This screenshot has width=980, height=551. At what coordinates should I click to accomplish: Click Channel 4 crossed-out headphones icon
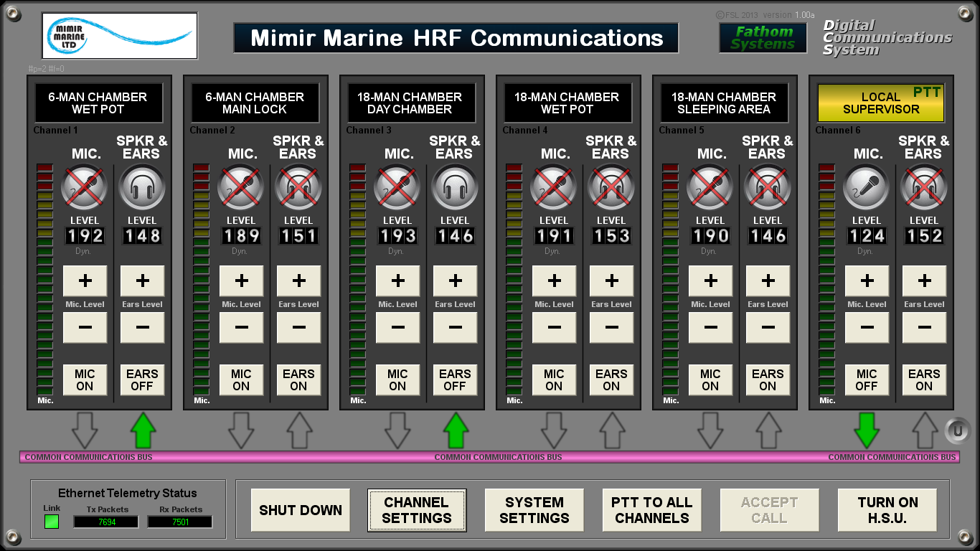(611, 188)
